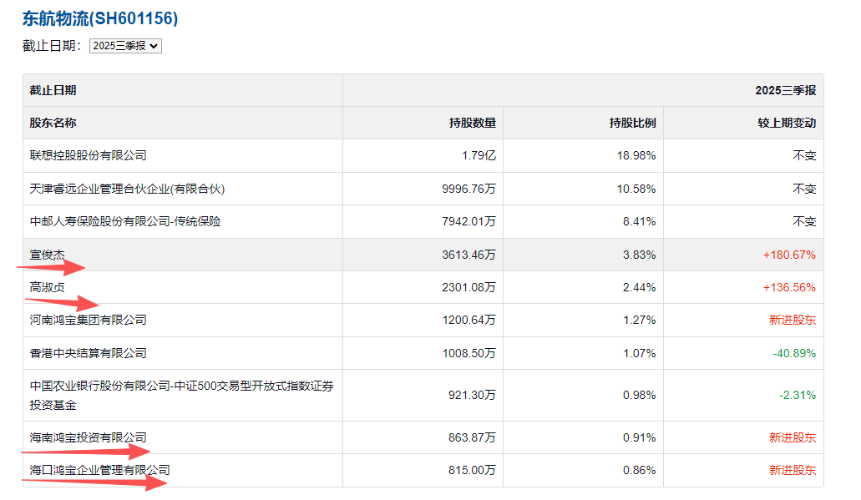The width and height of the screenshot is (861, 500).
Task: Select 海口鸿宝企业管理有限公司 shareholder row
Action: (100, 470)
